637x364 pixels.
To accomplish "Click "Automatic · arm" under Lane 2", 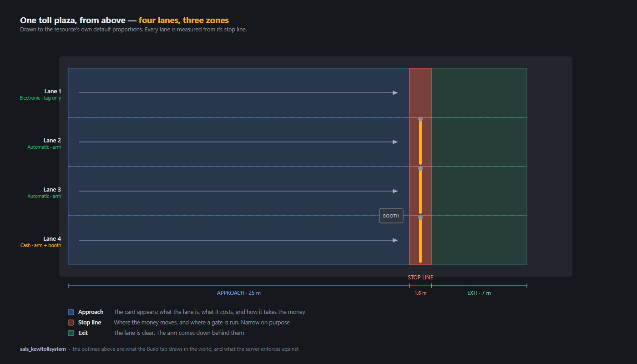I will tap(44, 147).
